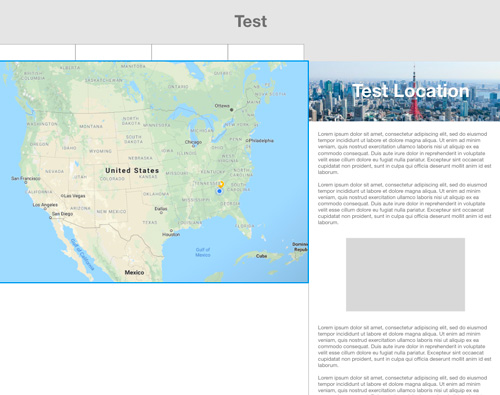
Task: Click the Dallas city label on the map
Action: (x=161, y=209)
